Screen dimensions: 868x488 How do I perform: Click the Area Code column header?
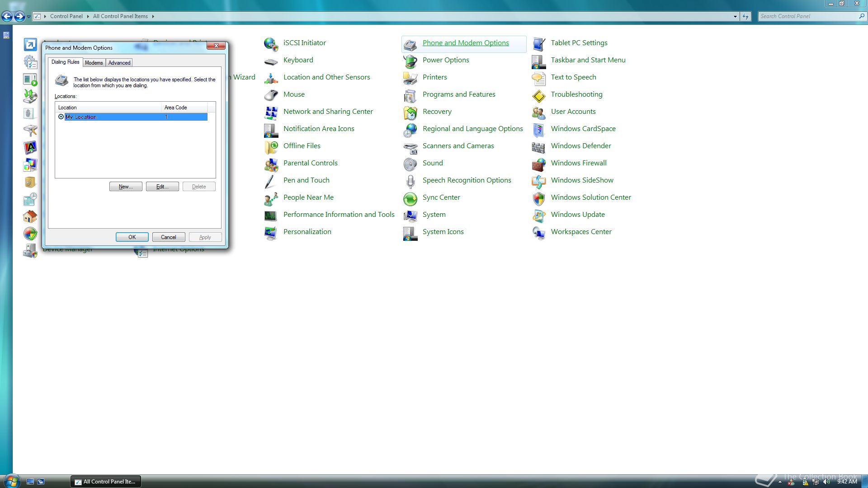click(184, 108)
